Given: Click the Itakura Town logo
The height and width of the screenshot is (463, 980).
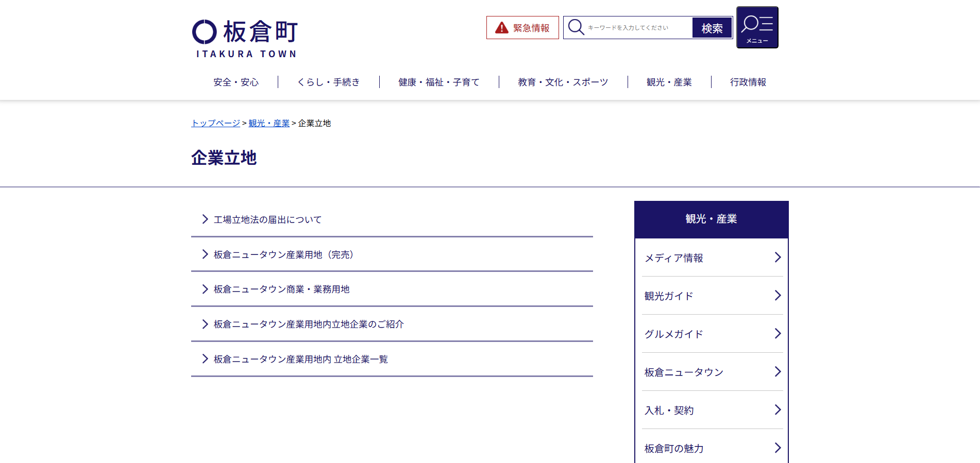Looking at the screenshot, I should [x=245, y=39].
